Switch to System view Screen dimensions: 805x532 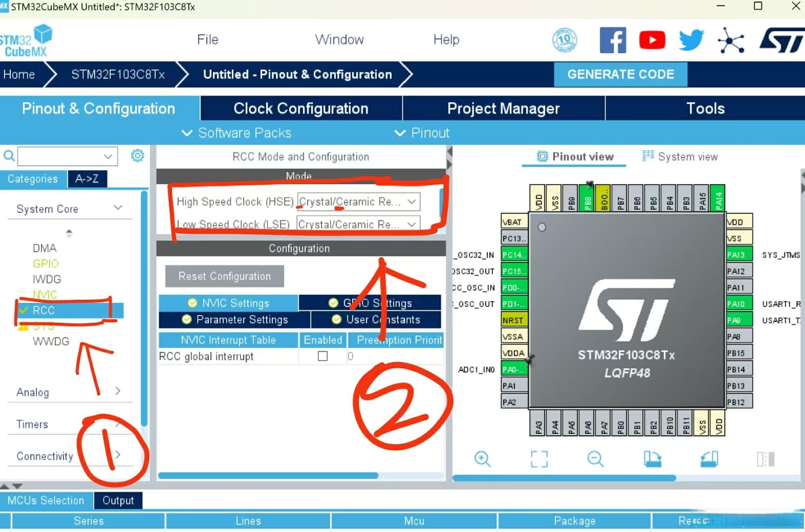click(x=680, y=157)
